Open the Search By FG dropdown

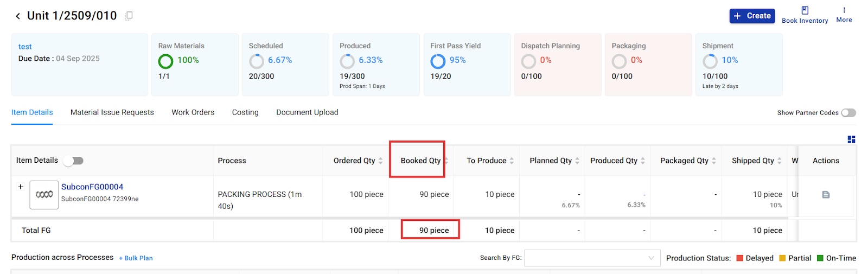tap(592, 258)
